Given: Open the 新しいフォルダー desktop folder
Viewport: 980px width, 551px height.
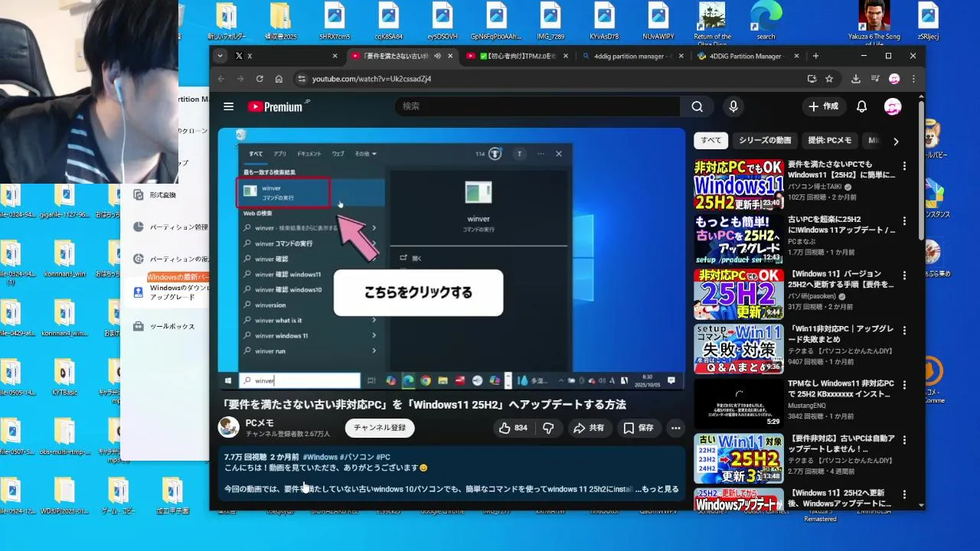Looking at the screenshot, I should click(227, 21).
